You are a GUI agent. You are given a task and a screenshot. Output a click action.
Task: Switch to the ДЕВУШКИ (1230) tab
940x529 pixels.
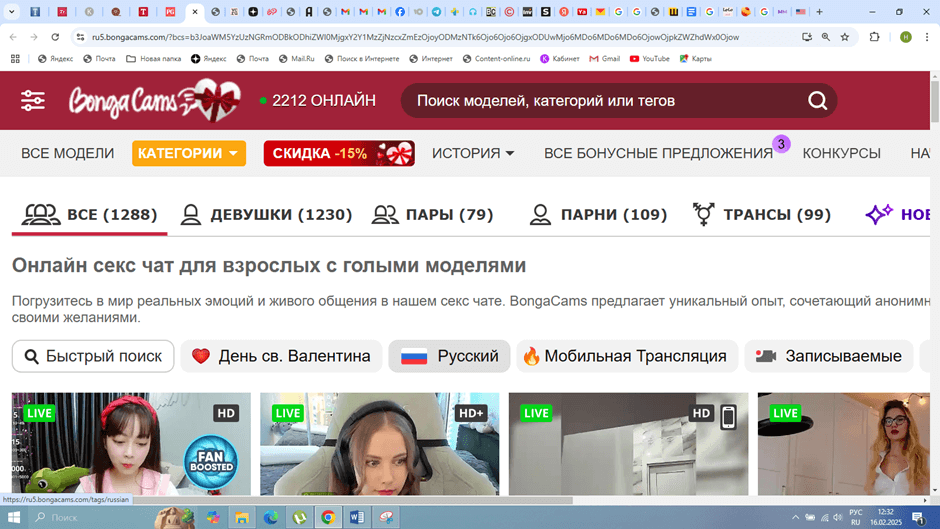point(266,215)
